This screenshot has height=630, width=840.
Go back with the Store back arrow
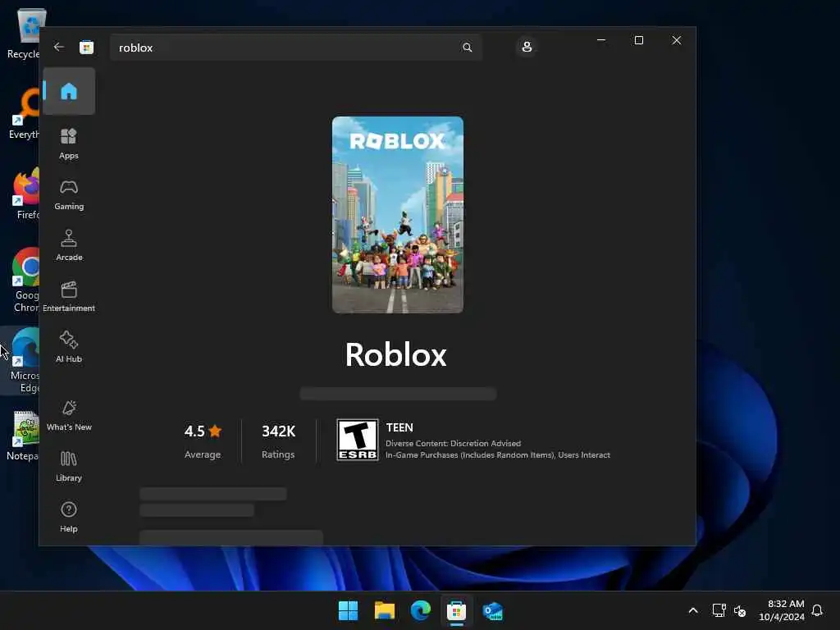coord(59,47)
